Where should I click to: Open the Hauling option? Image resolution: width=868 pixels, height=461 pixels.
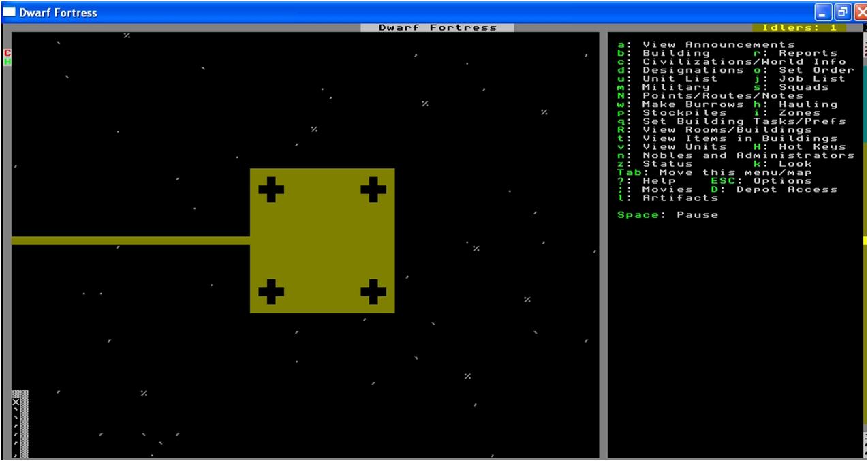pos(795,104)
